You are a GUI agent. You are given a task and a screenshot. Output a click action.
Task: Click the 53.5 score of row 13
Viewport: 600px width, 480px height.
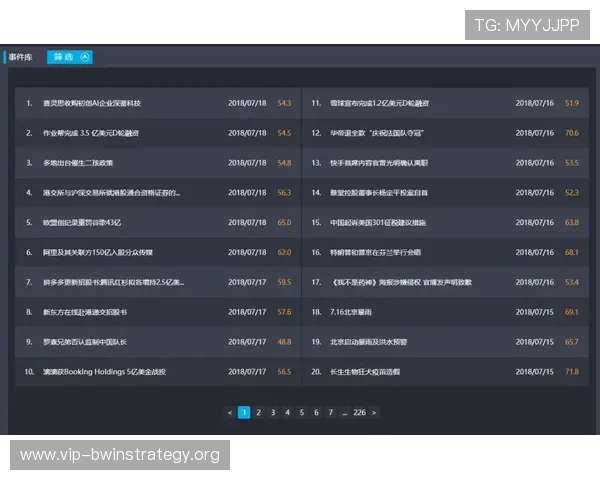pos(572,163)
